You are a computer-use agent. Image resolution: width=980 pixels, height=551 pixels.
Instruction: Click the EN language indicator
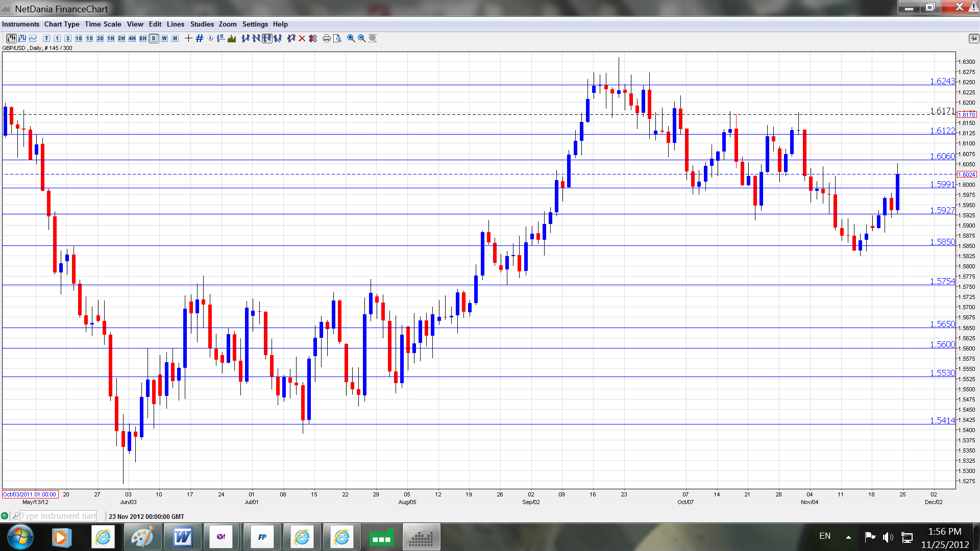tap(825, 536)
